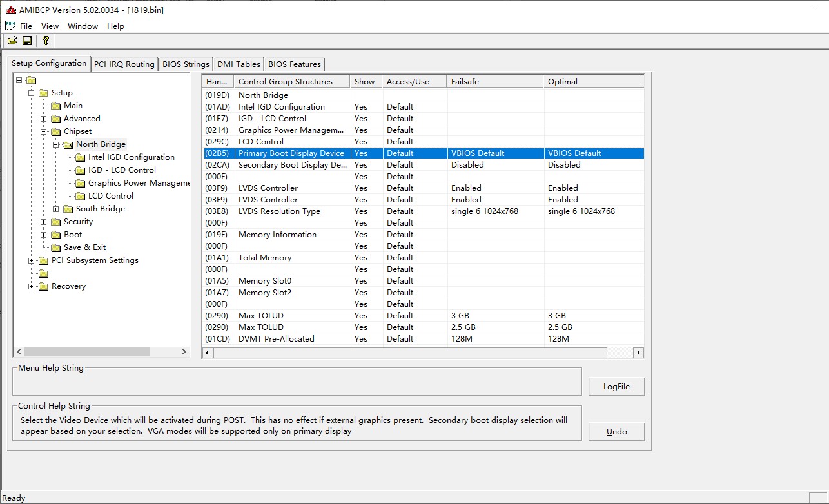Click the Failsafe column header

[495, 81]
